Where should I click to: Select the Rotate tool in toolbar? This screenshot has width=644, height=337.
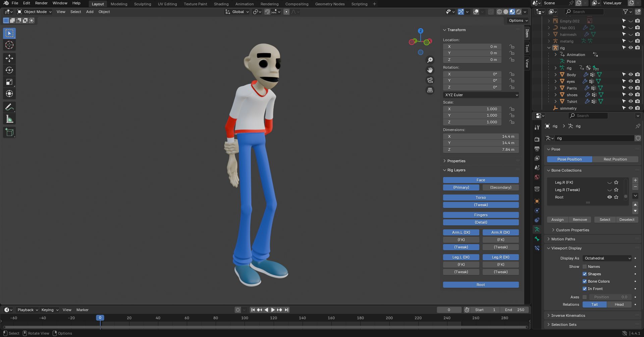tap(9, 70)
